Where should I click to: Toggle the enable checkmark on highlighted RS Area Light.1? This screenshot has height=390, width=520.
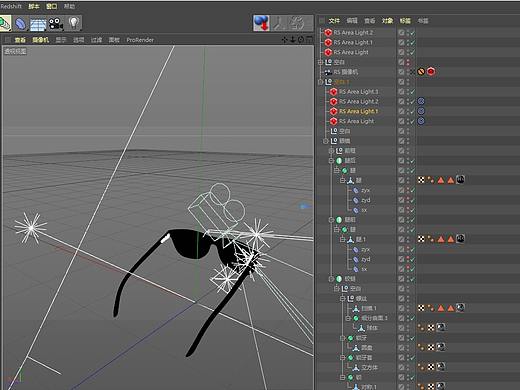412,111
